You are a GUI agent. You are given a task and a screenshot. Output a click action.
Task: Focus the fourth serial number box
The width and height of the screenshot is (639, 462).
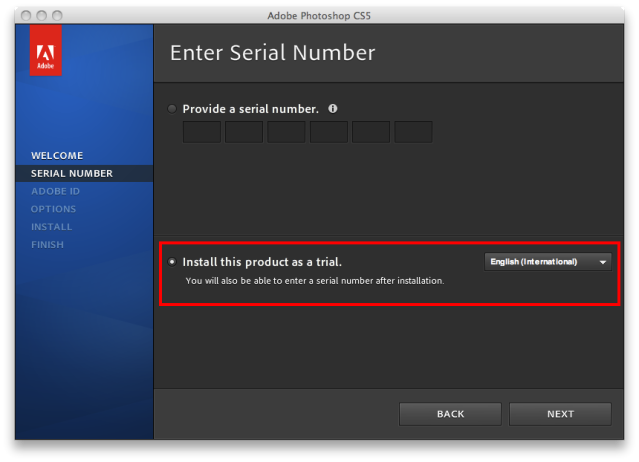[329, 132]
